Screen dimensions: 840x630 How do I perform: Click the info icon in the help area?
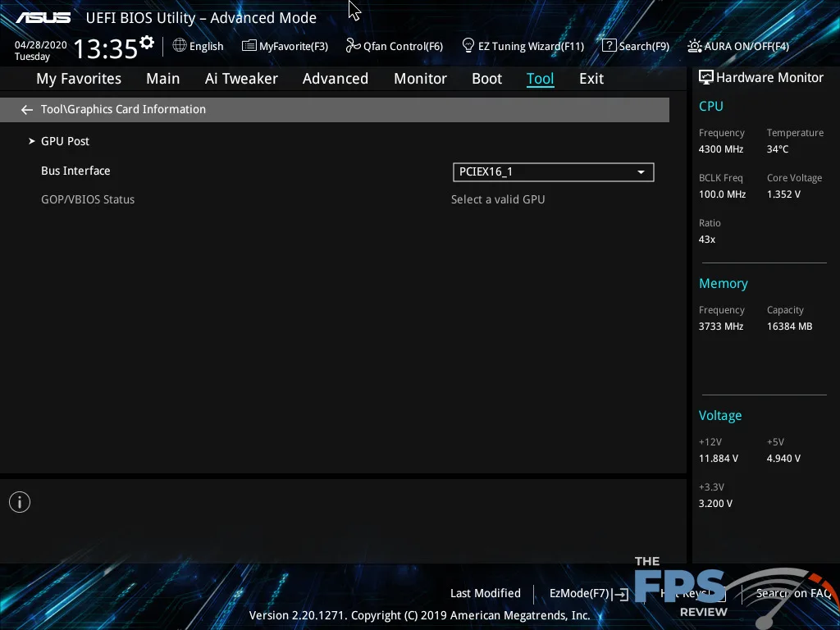point(20,502)
